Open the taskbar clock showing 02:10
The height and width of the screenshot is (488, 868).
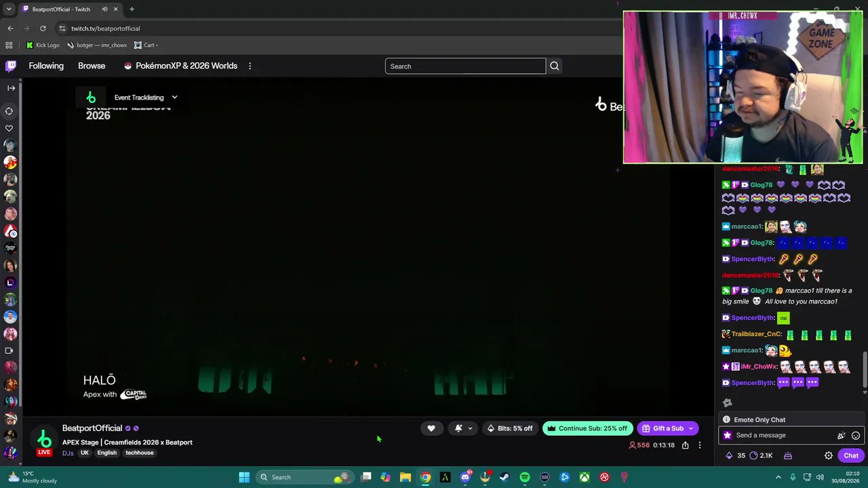(847, 477)
